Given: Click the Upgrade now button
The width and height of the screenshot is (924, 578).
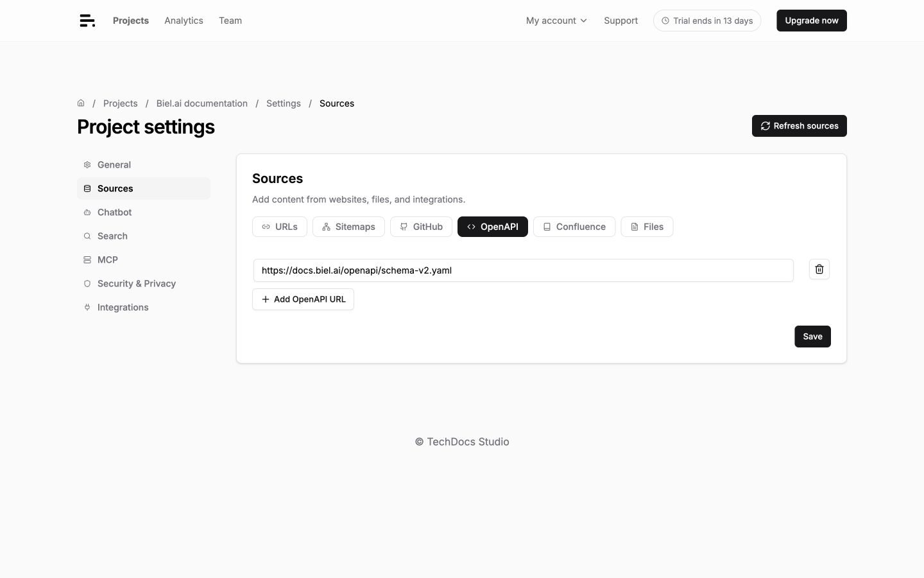Looking at the screenshot, I should [812, 21].
